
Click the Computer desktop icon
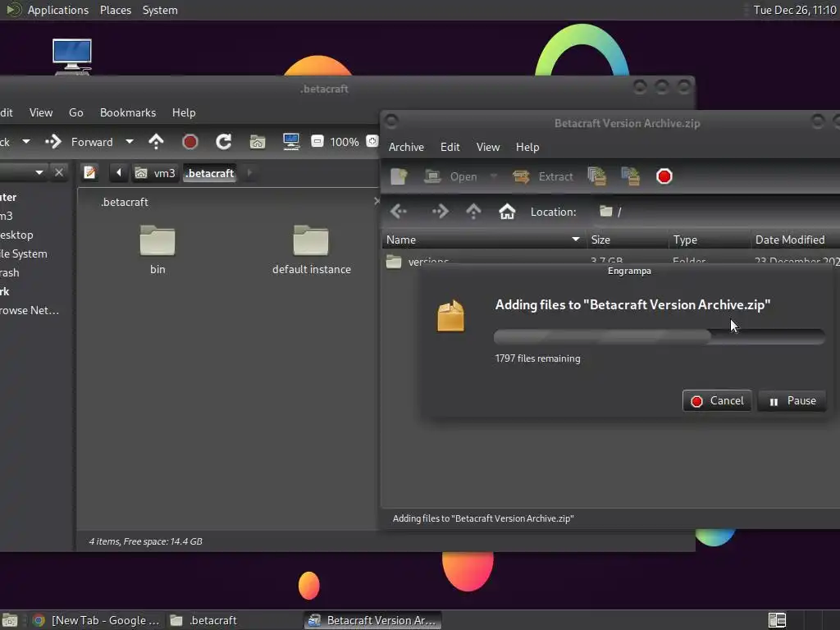tap(72, 57)
